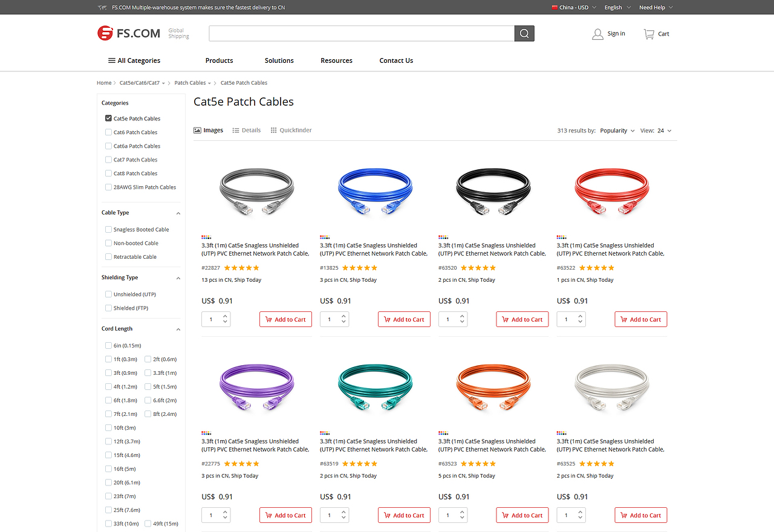774x532 pixels.
Task: Click the FS.COM logo
Action: [x=129, y=33]
